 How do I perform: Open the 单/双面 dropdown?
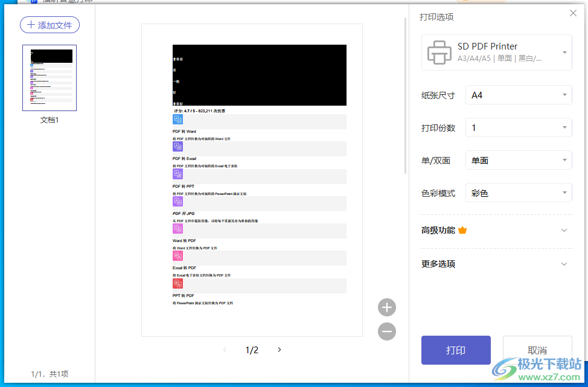pos(519,160)
